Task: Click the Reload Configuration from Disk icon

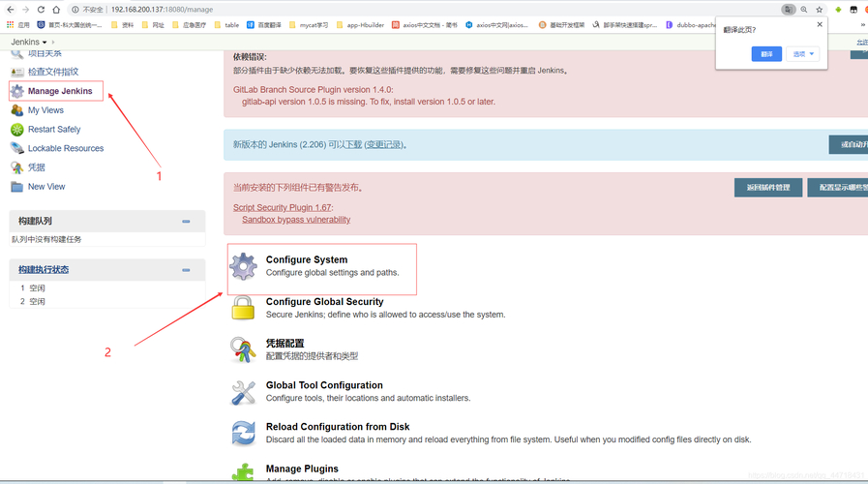Action: point(243,433)
